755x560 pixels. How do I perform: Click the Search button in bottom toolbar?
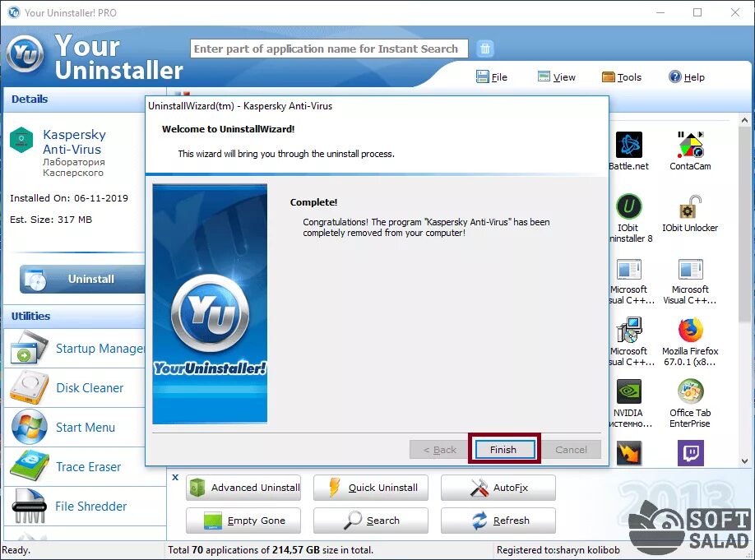[371, 521]
